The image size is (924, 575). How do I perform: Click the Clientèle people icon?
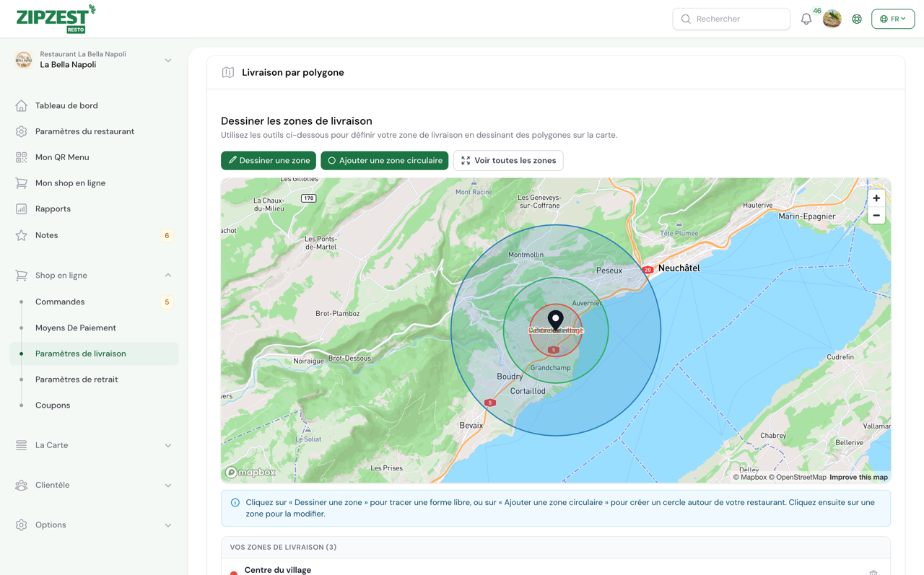[22, 486]
